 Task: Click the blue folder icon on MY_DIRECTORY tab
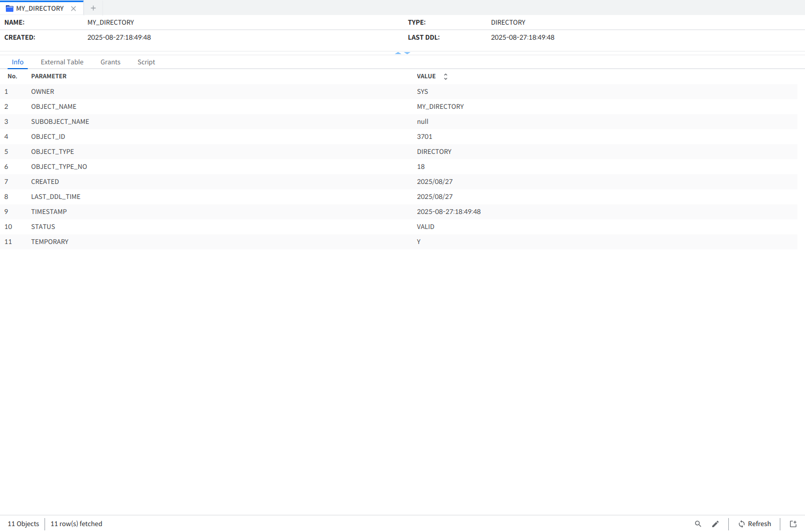pos(9,9)
